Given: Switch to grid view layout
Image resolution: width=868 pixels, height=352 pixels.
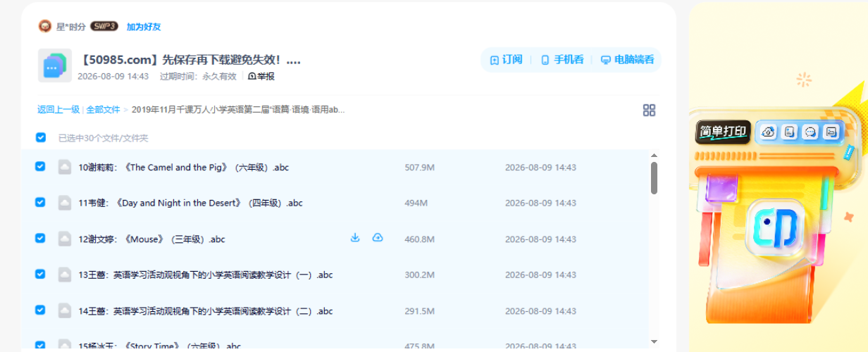Looking at the screenshot, I should [x=649, y=110].
